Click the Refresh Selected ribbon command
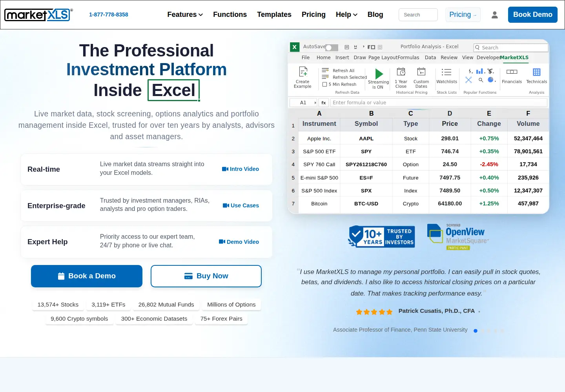Viewport: 565px width, 392px height. [344, 77]
